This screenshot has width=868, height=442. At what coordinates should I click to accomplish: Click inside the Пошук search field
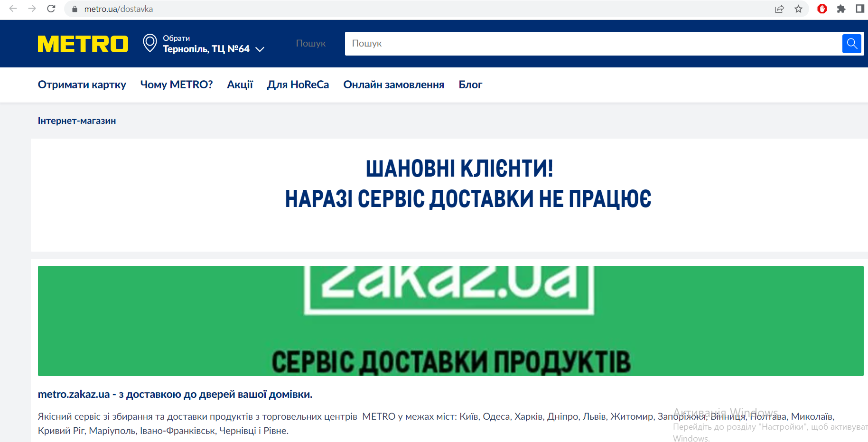(592, 44)
